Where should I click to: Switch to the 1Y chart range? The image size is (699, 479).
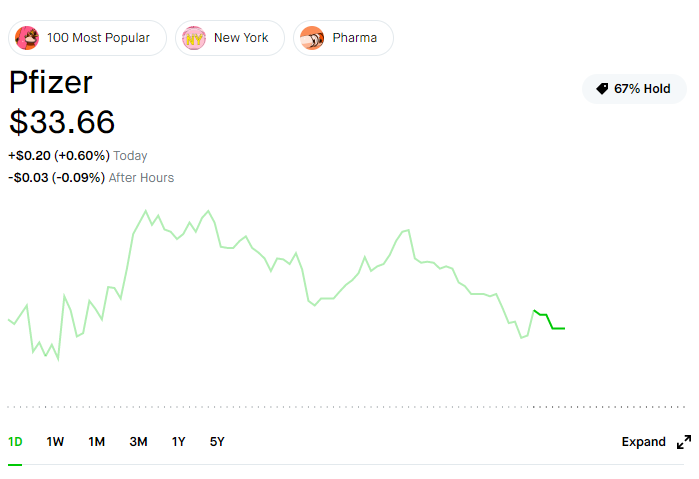(x=178, y=442)
